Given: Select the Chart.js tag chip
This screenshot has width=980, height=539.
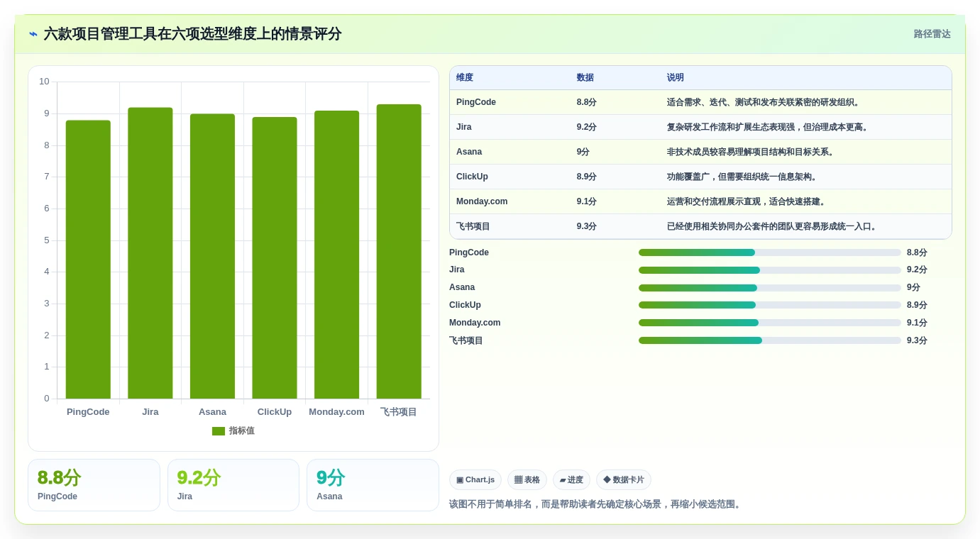Looking at the screenshot, I should point(475,480).
